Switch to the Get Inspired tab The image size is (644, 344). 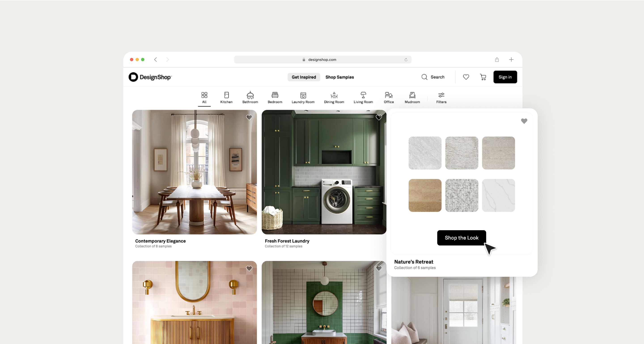click(x=303, y=77)
